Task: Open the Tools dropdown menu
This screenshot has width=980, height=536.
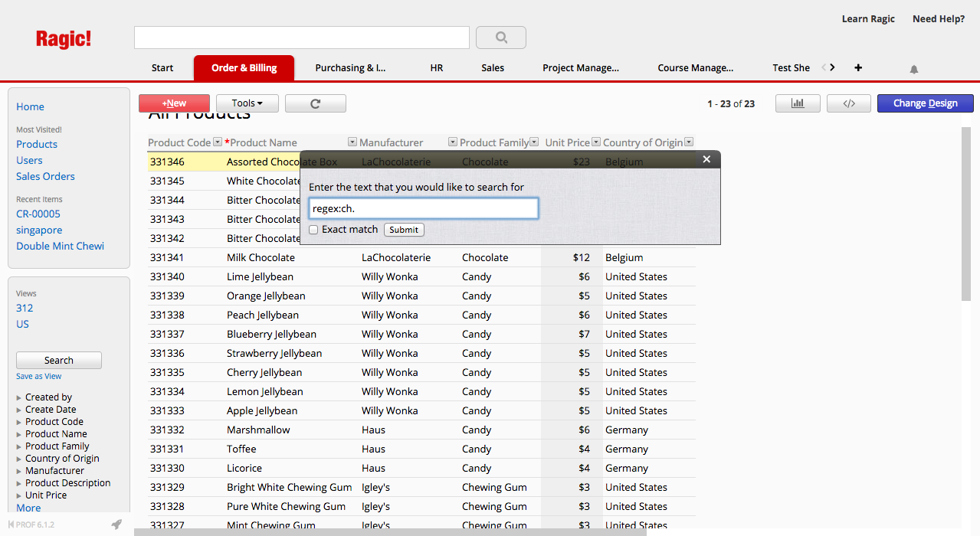Action: pyautogui.click(x=247, y=103)
